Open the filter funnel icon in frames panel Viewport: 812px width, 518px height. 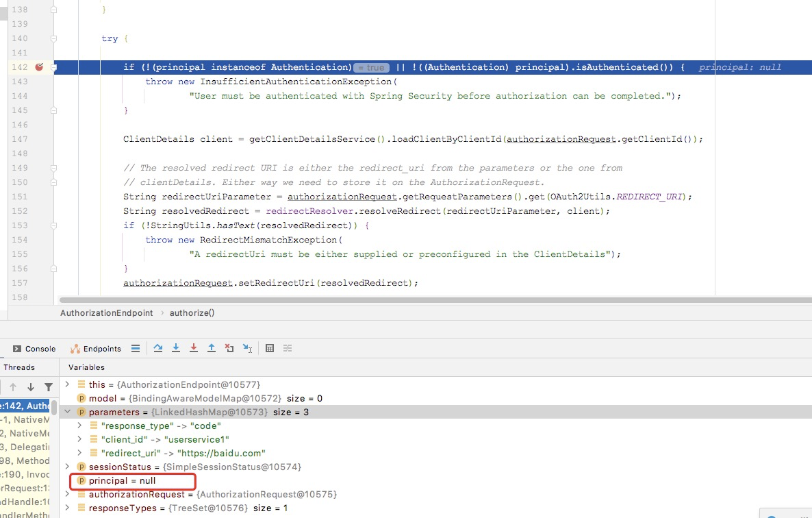pyautogui.click(x=49, y=388)
